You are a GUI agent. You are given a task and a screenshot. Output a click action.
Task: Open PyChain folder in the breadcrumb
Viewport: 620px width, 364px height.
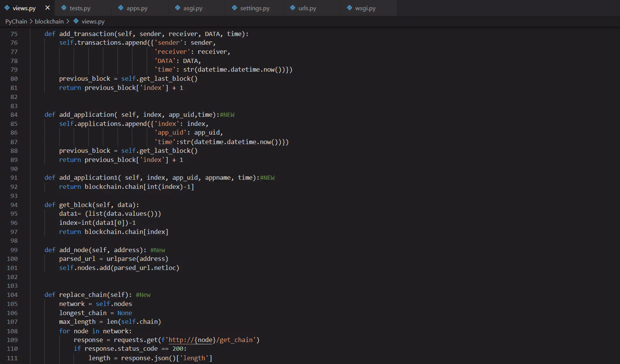(x=16, y=21)
